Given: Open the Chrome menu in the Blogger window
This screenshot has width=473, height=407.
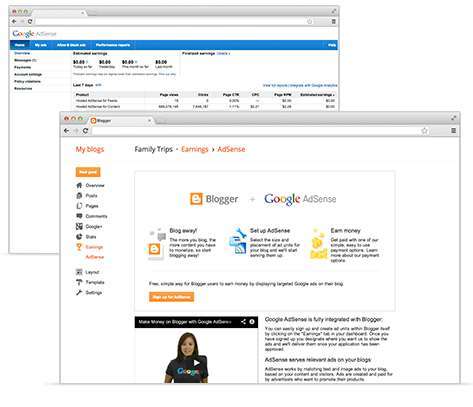Looking at the screenshot, I should [x=453, y=131].
